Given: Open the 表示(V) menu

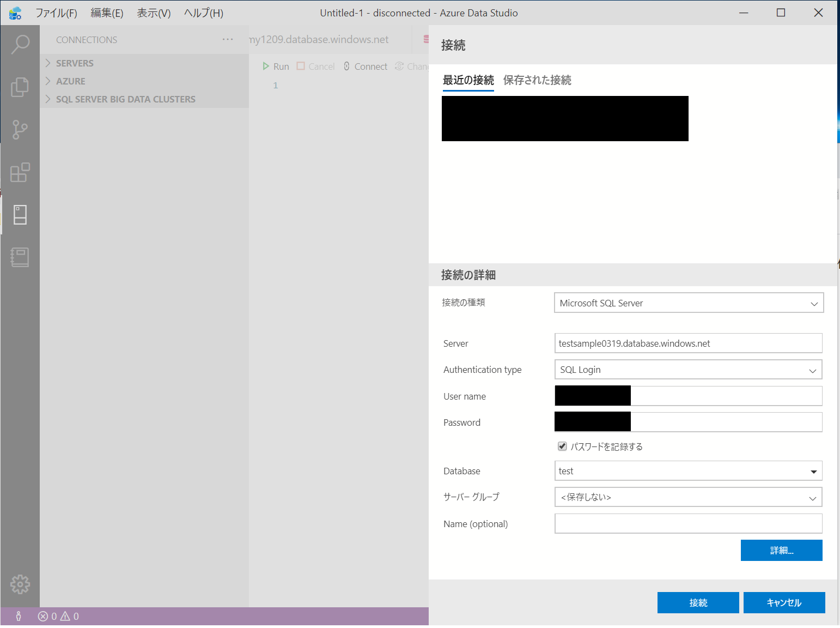Looking at the screenshot, I should [154, 13].
